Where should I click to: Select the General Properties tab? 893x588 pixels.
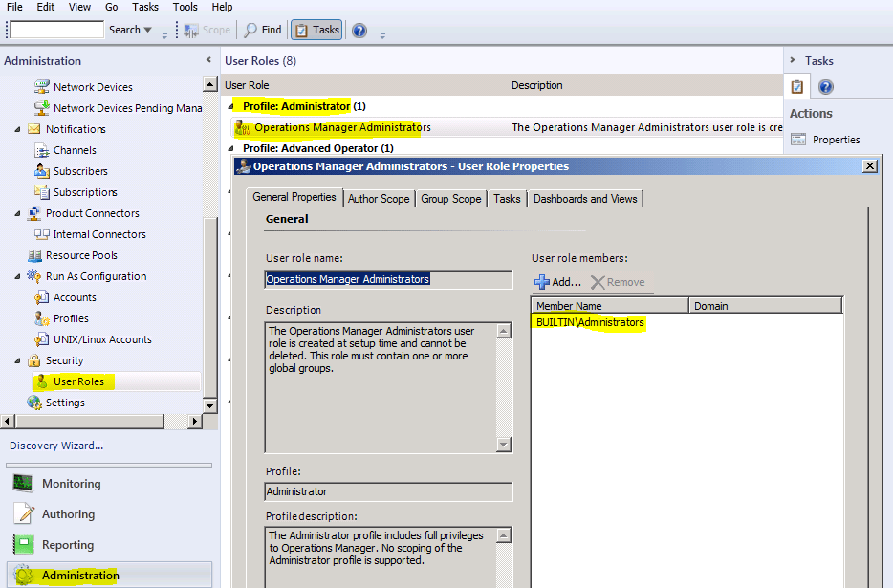294,197
